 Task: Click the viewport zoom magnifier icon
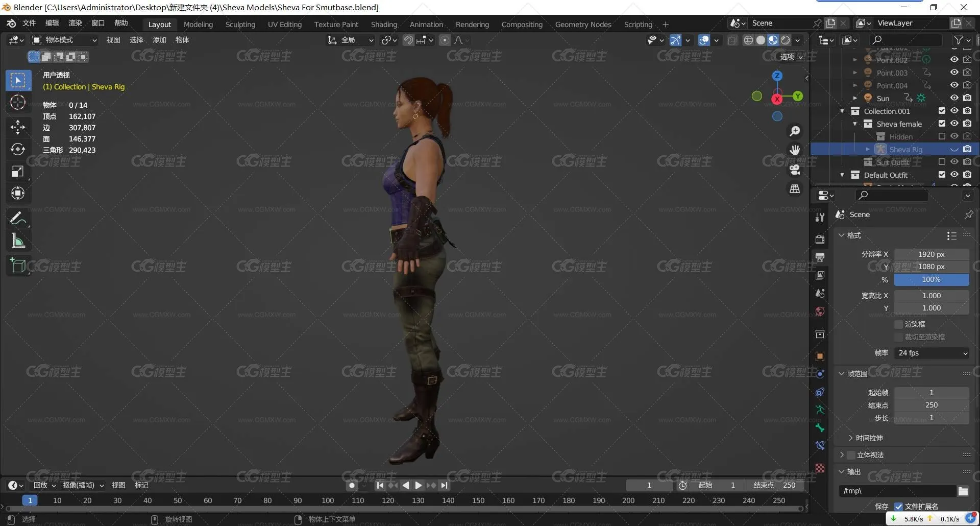[x=795, y=131]
